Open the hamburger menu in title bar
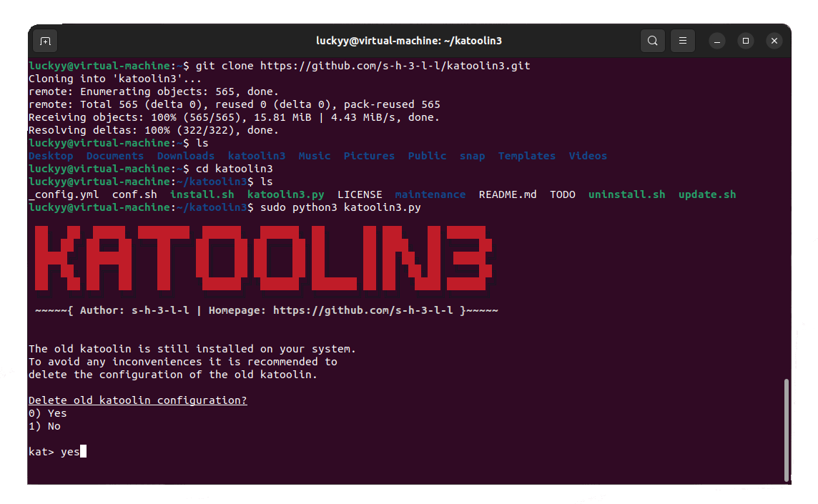 point(683,41)
